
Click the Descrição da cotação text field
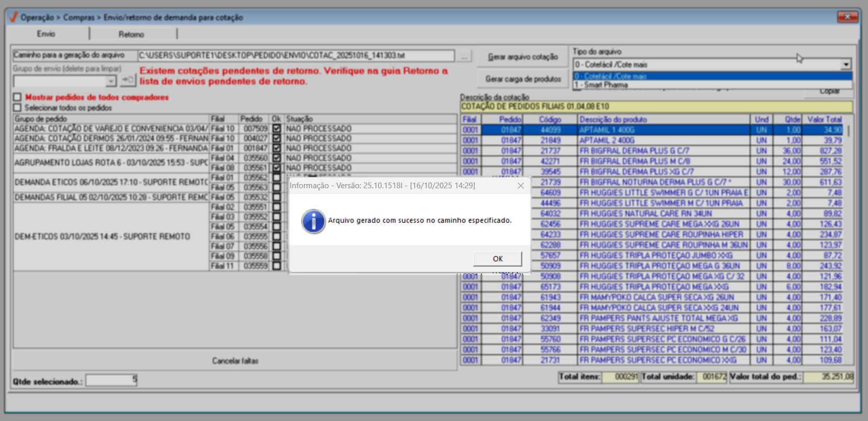(656, 107)
